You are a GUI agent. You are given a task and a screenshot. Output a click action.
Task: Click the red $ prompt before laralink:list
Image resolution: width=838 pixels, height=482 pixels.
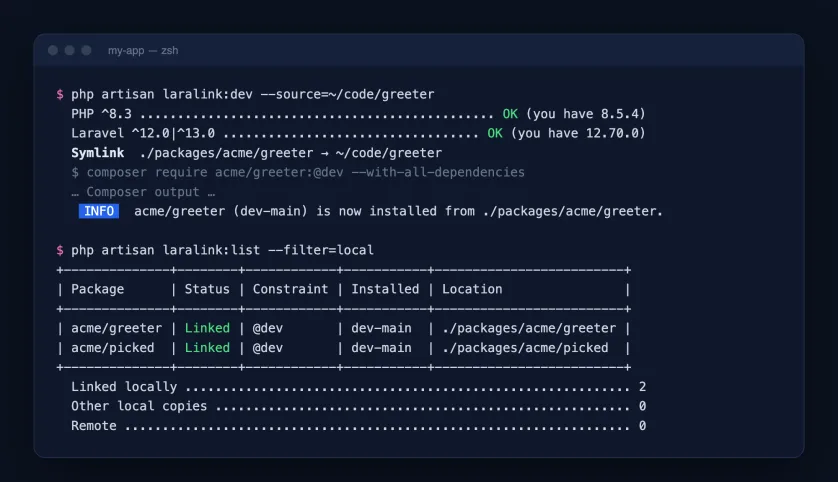60,250
